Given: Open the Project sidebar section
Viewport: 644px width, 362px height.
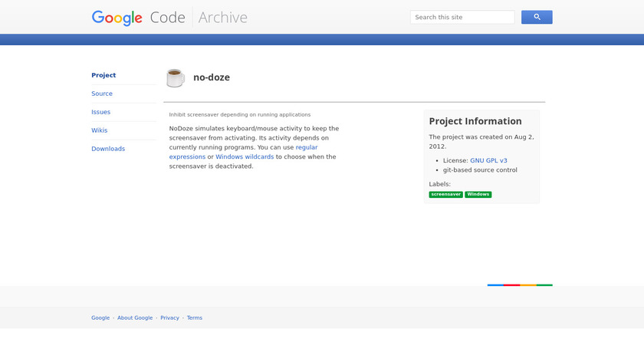Looking at the screenshot, I should [103, 75].
